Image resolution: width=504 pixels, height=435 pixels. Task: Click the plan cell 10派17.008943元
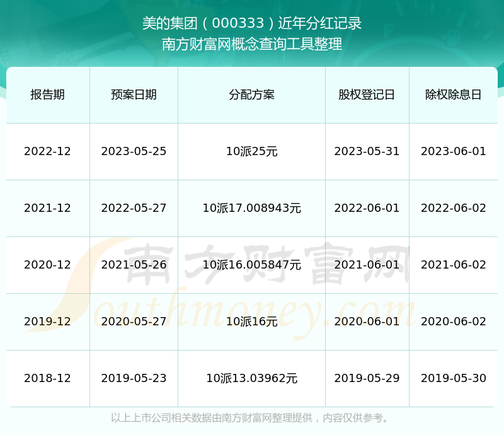tap(251, 208)
